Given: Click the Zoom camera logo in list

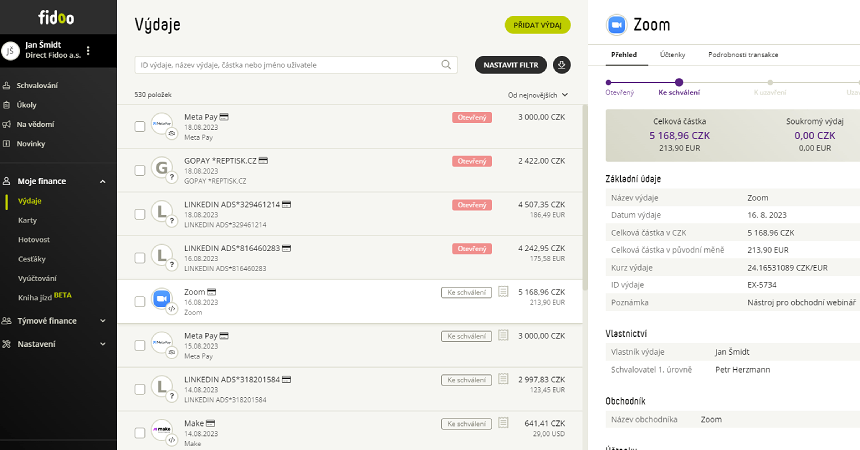Looking at the screenshot, I should click(x=162, y=299).
